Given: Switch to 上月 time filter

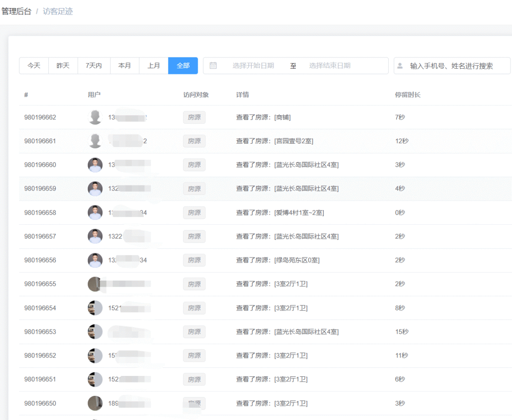Looking at the screenshot, I should tap(154, 66).
